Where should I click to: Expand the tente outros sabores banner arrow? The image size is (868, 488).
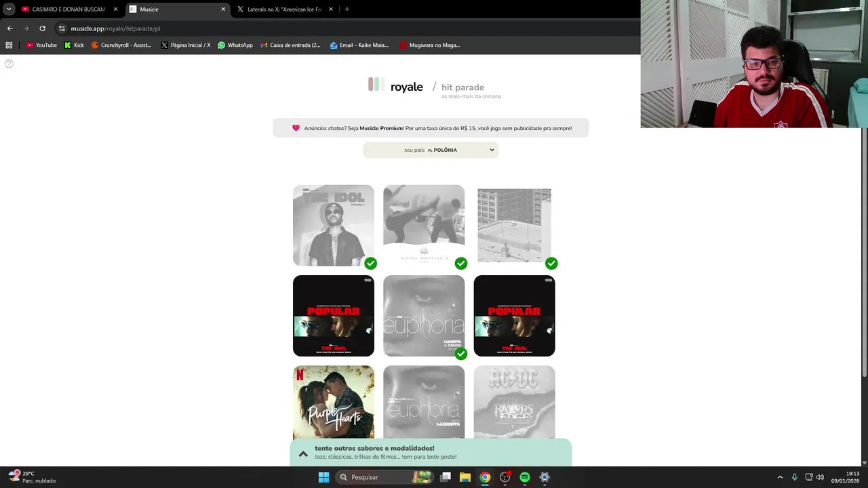[303, 453]
